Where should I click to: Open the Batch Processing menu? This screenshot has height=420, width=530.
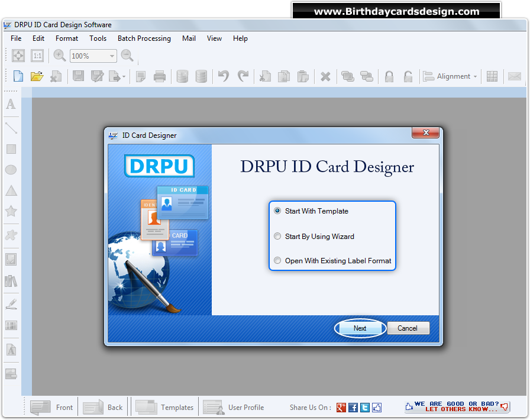(144, 38)
